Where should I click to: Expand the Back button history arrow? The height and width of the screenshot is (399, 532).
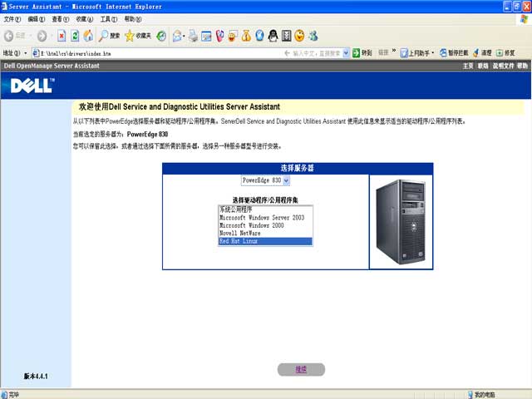[30, 36]
